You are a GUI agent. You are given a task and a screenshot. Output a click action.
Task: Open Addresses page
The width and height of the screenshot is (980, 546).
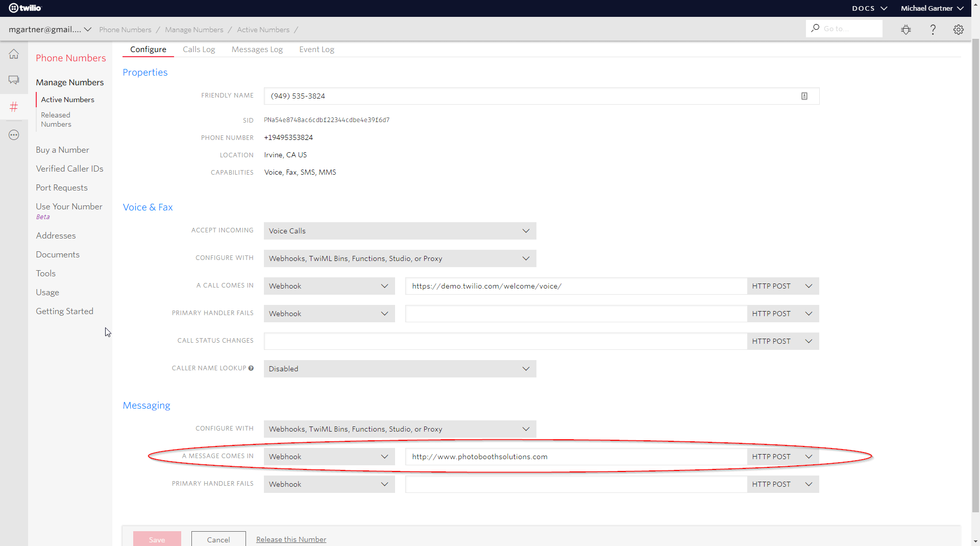click(x=56, y=235)
